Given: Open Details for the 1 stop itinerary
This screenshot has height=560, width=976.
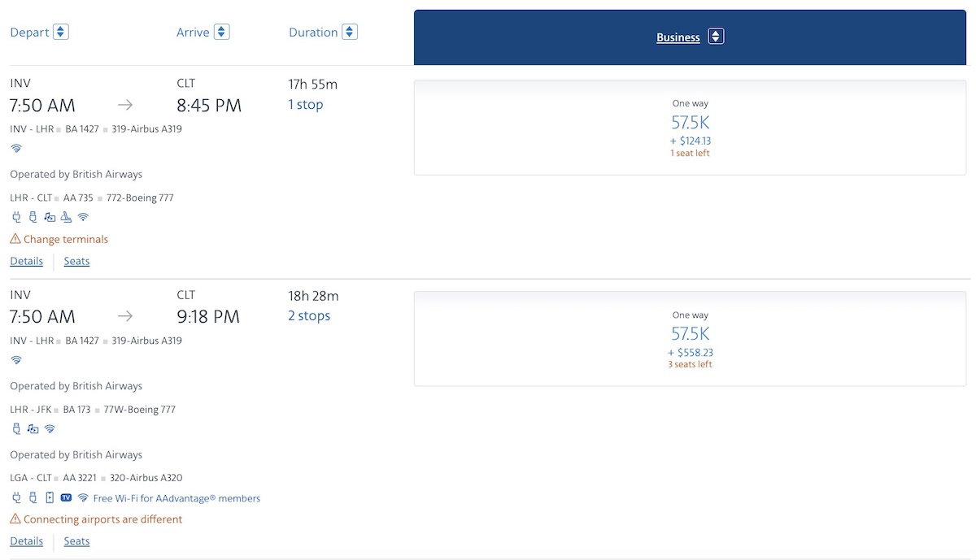Looking at the screenshot, I should (x=26, y=261).
